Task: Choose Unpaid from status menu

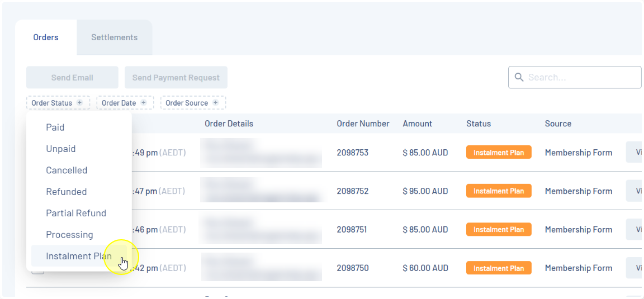Action: coord(79,149)
